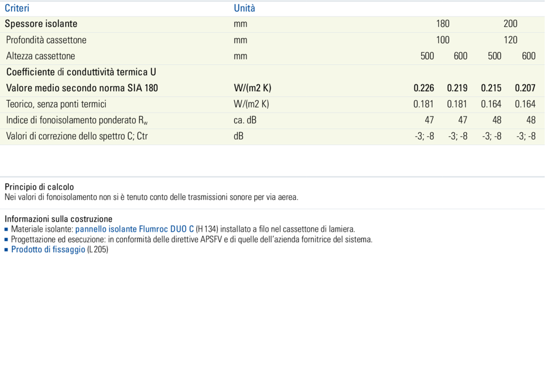The width and height of the screenshot is (547, 392).
Task: Click the Unità column header
Action: [x=244, y=8]
